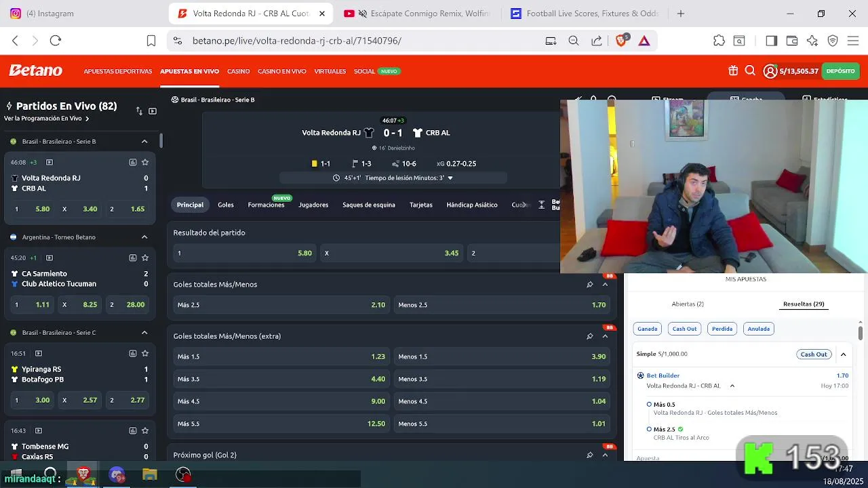Screen dimensions: 868x488
Task: Favorite the Tombense MG match star
Action: 145,430
